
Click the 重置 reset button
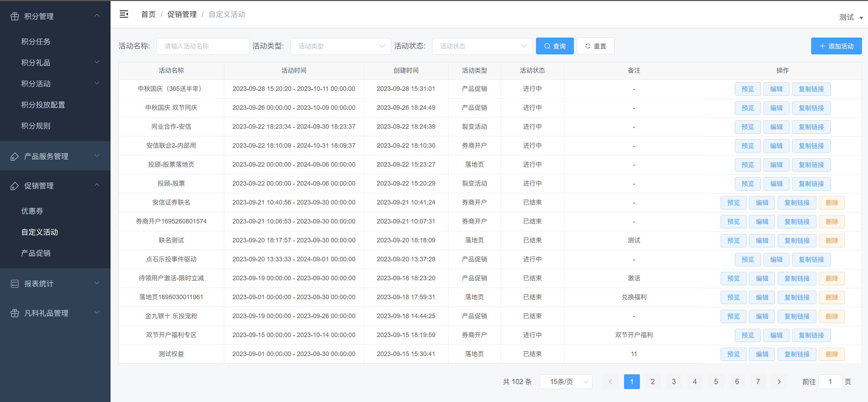[595, 46]
